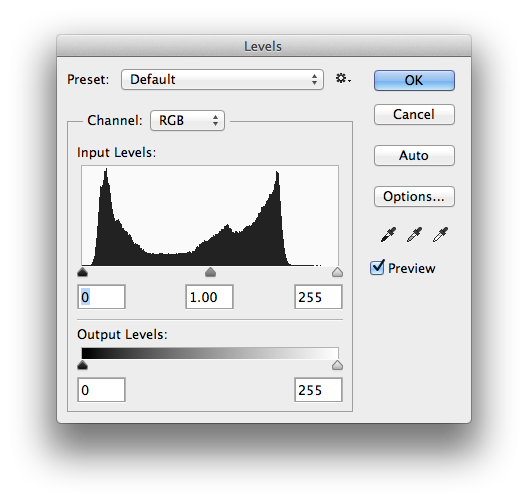Screen dimensions: 528x502
Task: Click the output levels 255 field
Action: (318, 390)
